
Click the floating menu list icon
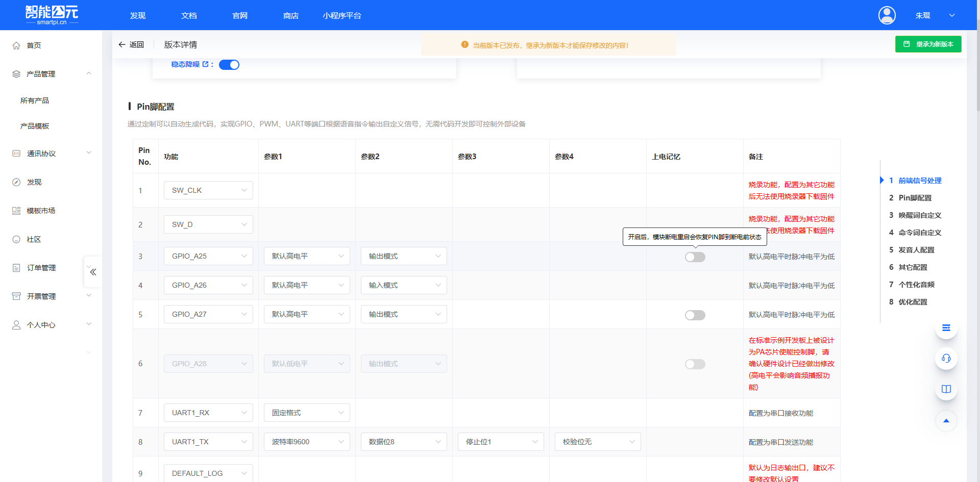(946, 328)
